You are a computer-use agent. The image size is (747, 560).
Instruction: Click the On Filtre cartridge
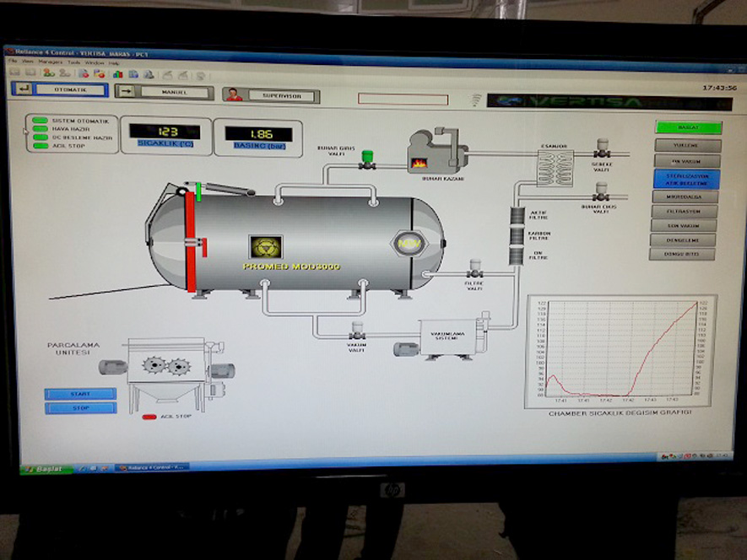[516, 256]
